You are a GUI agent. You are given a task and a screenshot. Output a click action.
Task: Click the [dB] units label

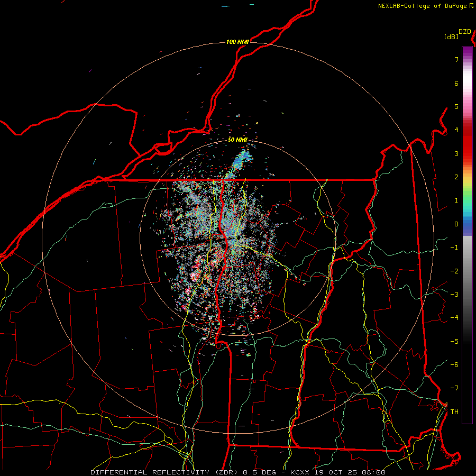(452, 36)
